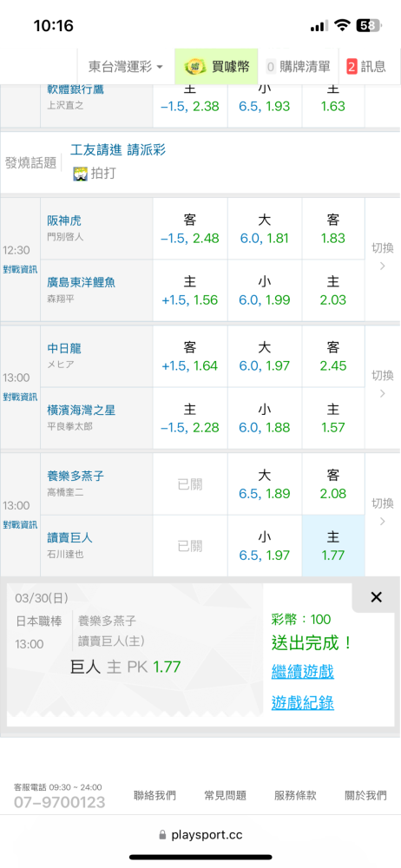This screenshot has width=401, height=868.
Task: Open 對戰資訊 for 中日龍 game
Action: click(20, 397)
